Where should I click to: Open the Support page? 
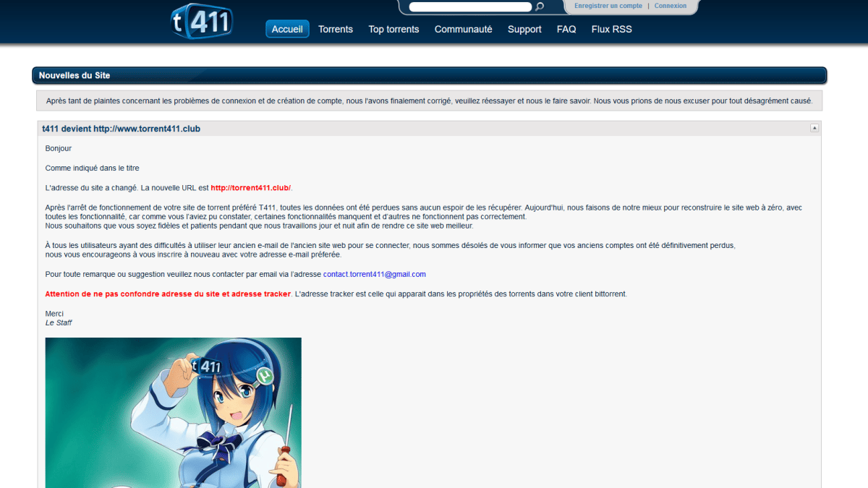[524, 29]
